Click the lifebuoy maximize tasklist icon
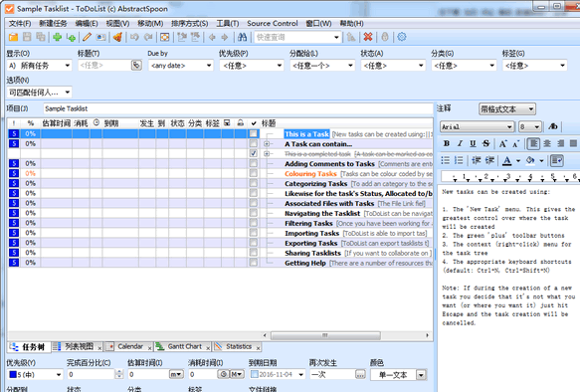 [x=164, y=37]
